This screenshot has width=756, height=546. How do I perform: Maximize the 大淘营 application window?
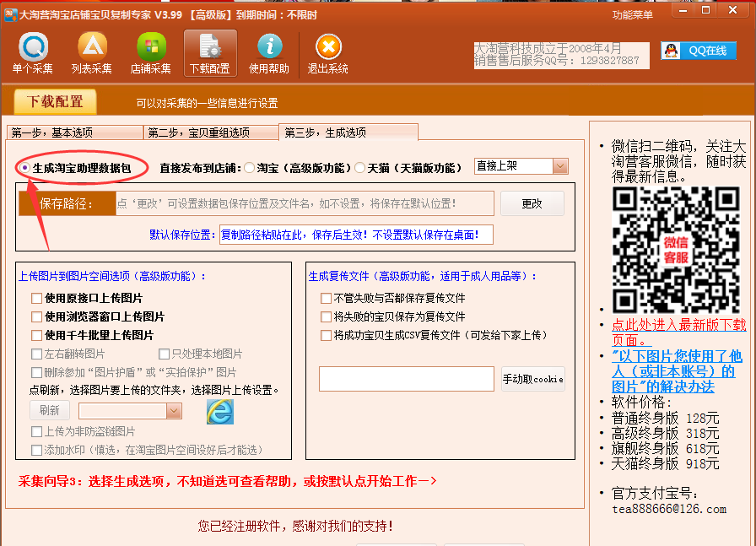point(706,10)
